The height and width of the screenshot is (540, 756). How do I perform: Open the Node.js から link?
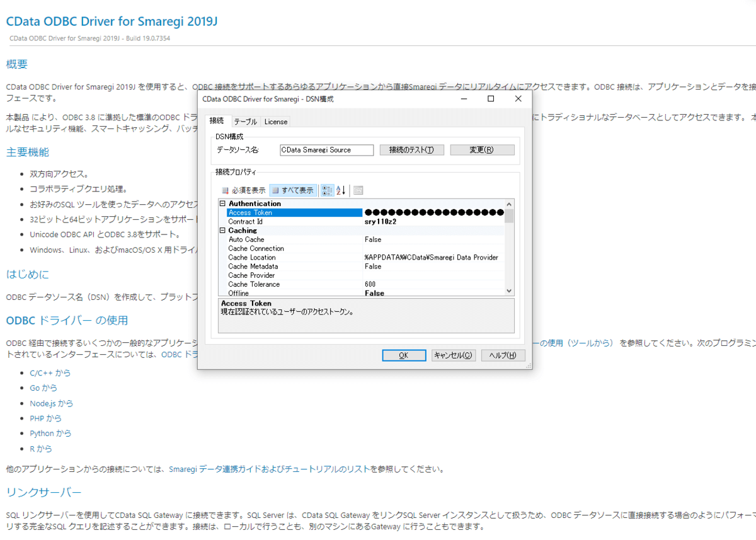pos(52,403)
